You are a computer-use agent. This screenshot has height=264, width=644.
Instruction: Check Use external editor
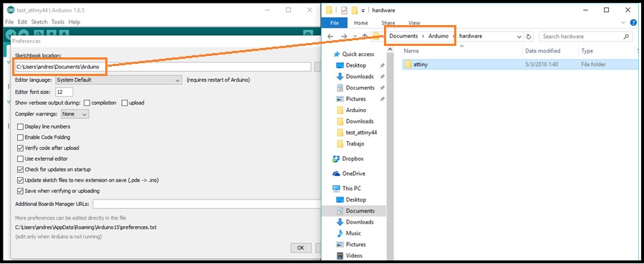click(x=20, y=159)
